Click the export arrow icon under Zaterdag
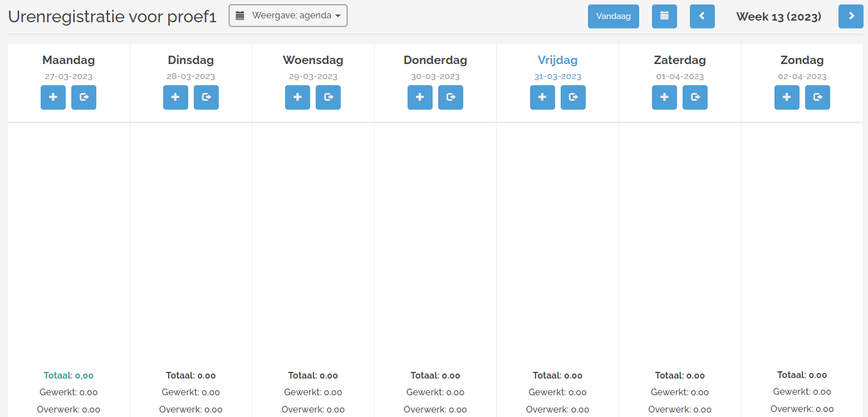 coord(695,97)
